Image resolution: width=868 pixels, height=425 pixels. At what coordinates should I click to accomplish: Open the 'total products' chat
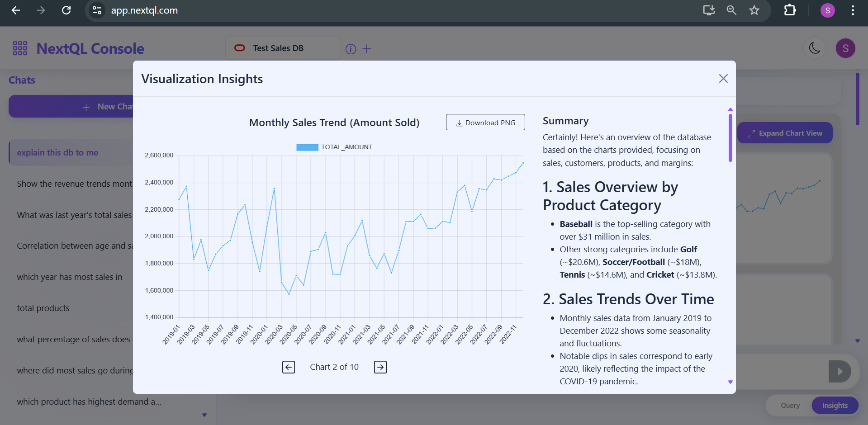click(43, 308)
